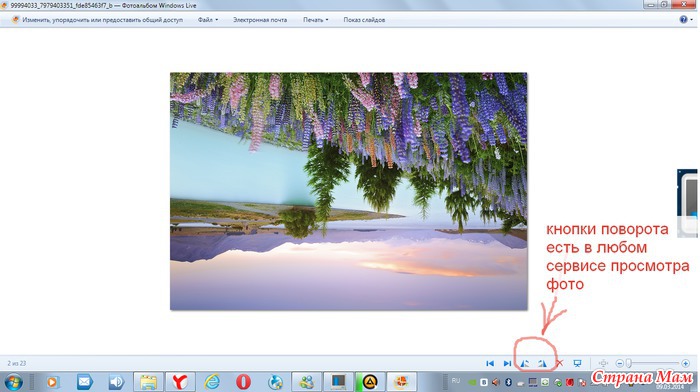Launch Internet Explorer from taskbar
The width and height of the screenshot is (700, 392).
tap(212, 382)
